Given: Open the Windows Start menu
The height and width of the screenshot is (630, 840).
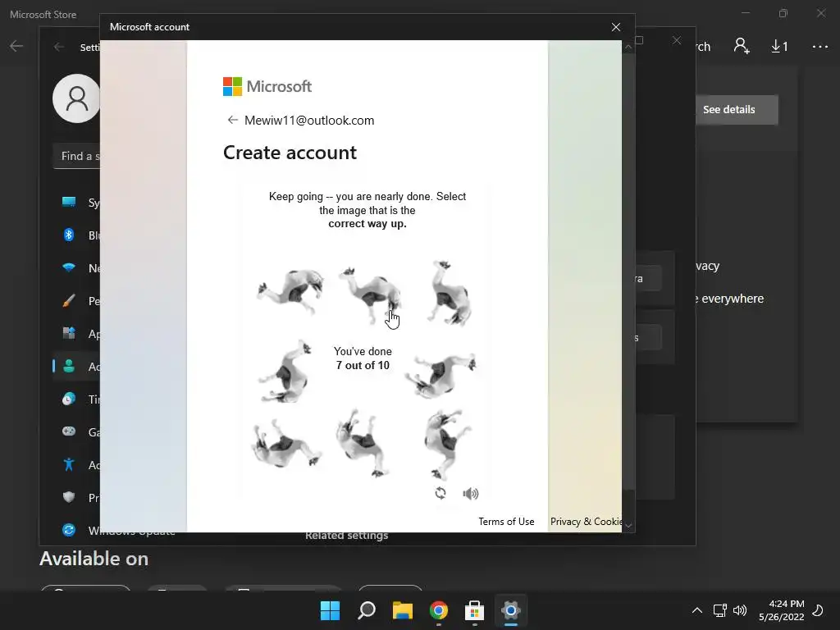Looking at the screenshot, I should point(330,610).
